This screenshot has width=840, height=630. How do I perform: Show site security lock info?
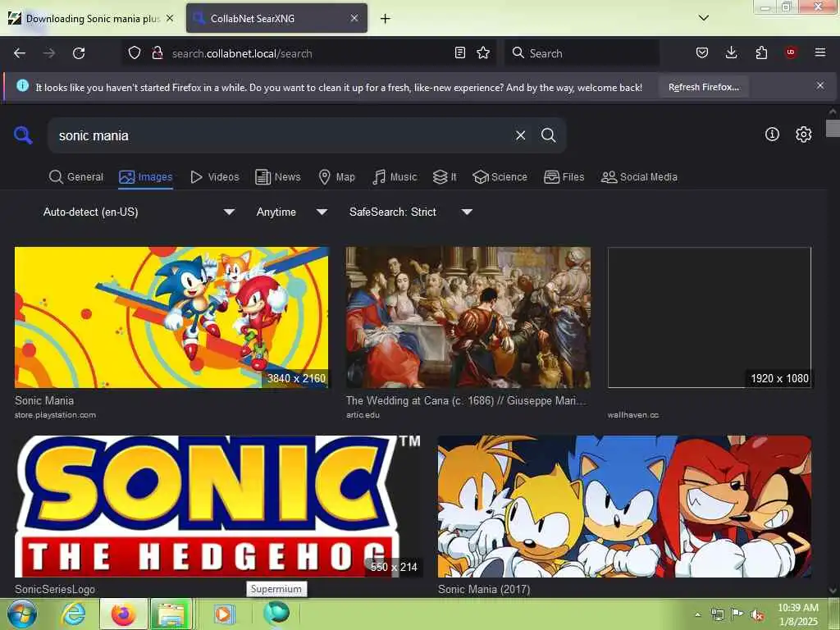(x=157, y=53)
